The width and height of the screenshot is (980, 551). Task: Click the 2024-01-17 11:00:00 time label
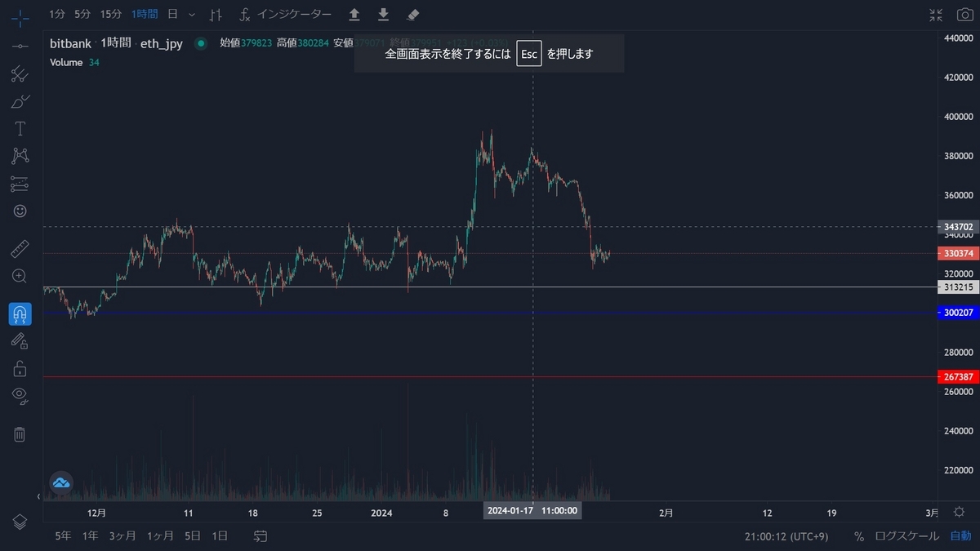tap(532, 511)
